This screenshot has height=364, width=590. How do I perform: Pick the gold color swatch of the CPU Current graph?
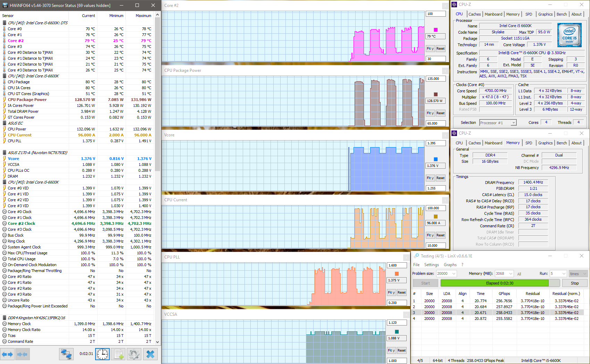[x=436, y=217]
